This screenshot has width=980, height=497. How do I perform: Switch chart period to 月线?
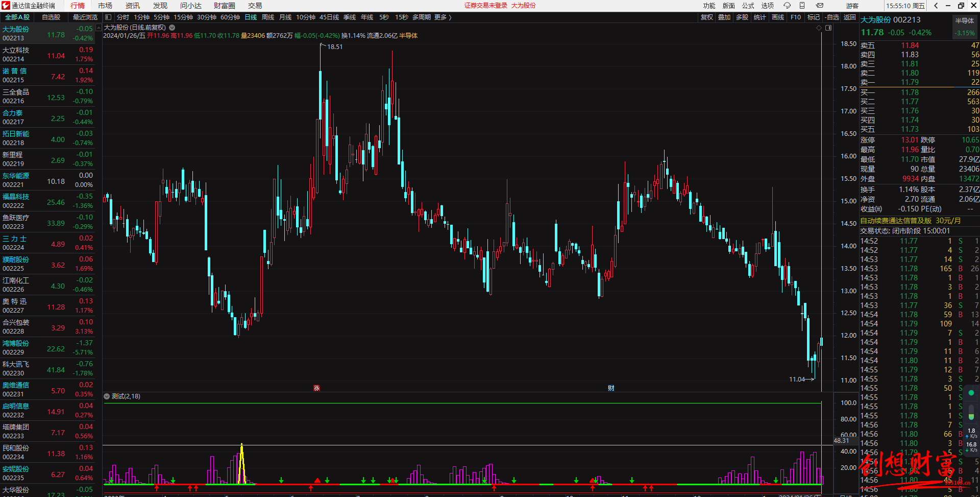[x=285, y=17]
